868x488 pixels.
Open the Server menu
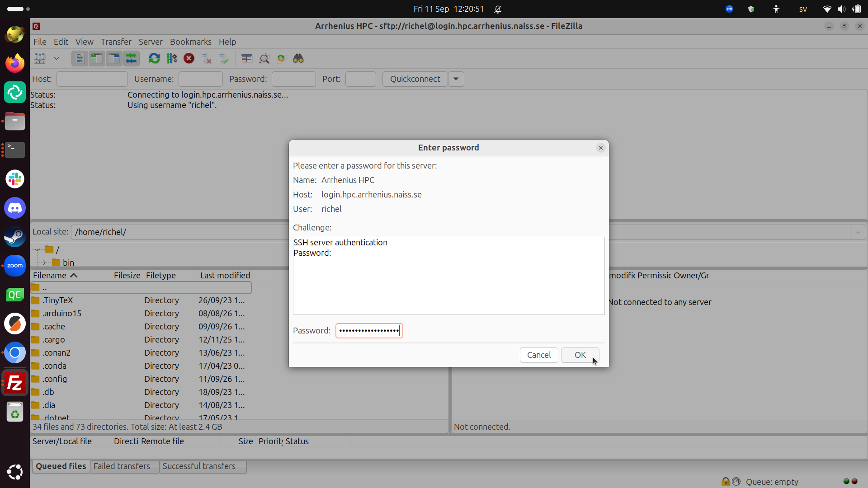[151, 42]
